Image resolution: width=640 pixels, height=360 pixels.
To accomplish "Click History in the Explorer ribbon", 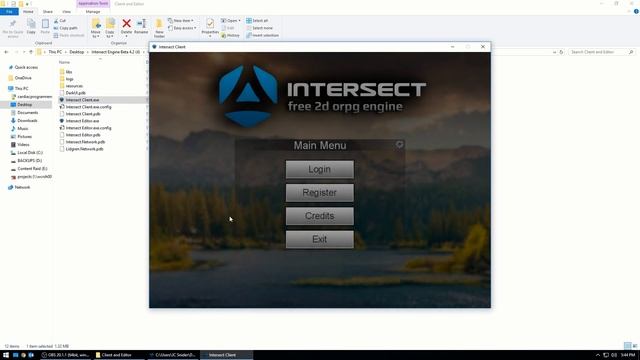I will (x=231, y=36).
